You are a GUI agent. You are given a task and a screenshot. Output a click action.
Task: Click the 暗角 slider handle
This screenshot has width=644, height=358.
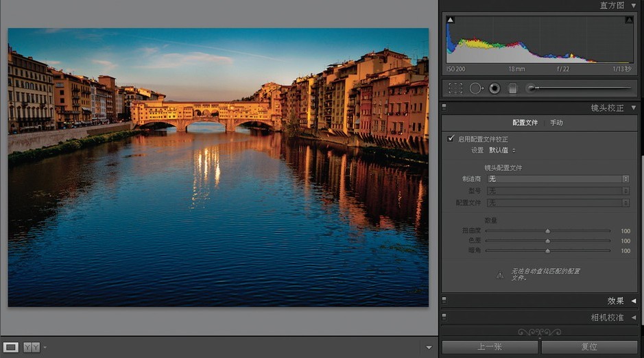point(547,251)
